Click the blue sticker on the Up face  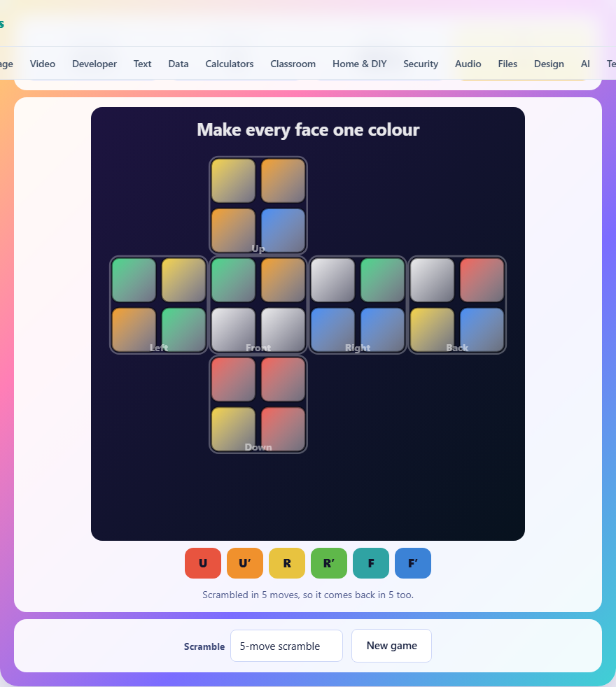pyautogui.click(x=283, y=230)
